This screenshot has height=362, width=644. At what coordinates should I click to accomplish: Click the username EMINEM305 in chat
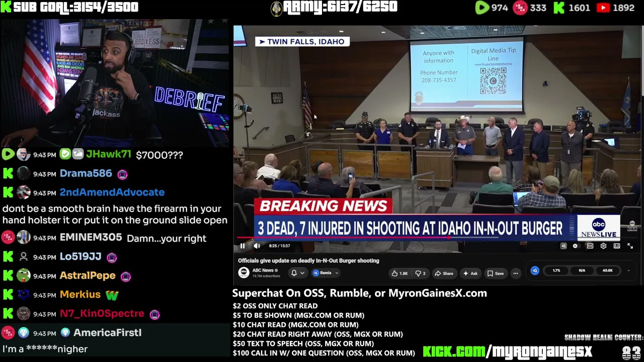click(x=91, y=238)
